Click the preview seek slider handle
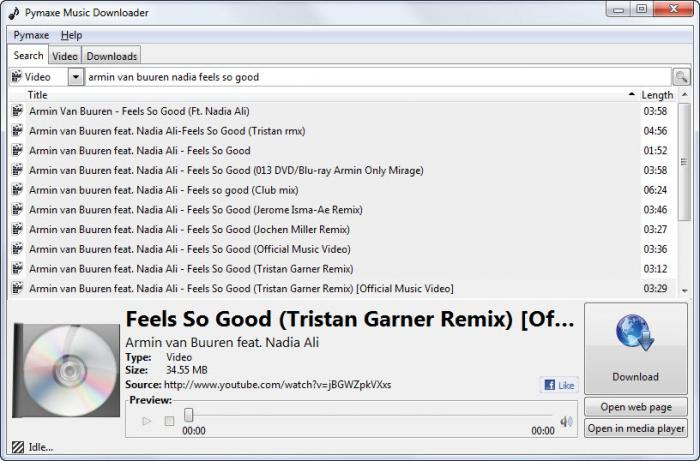This screenshot has height=461, width=700. pyautogui.click(x=189, y=415)
